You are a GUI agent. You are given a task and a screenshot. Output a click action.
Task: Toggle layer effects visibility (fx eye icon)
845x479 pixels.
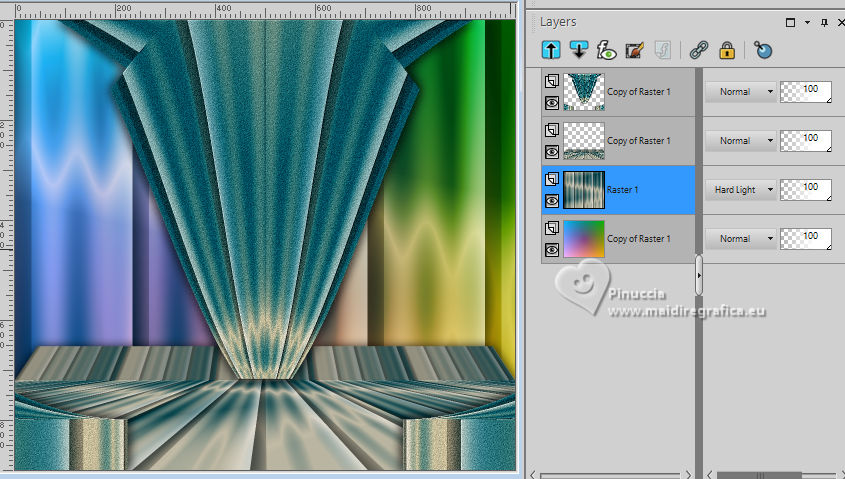606,51
